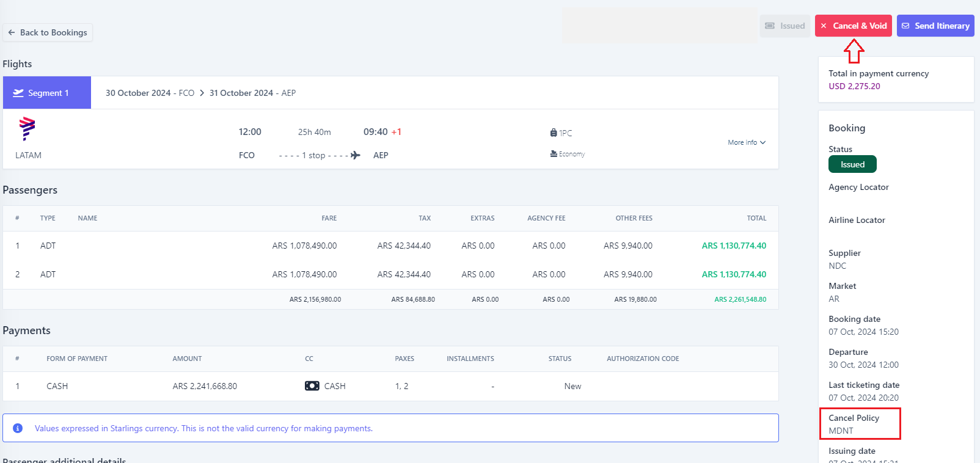Expand More info for the flight
The width and height of the screenshot is (980, 463).
pyautogui.click(x=747, y=142)
